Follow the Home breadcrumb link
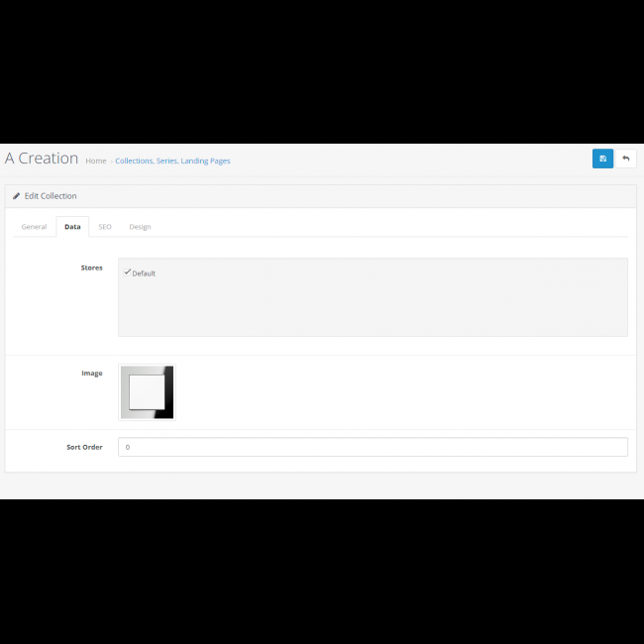 point(96,161)
